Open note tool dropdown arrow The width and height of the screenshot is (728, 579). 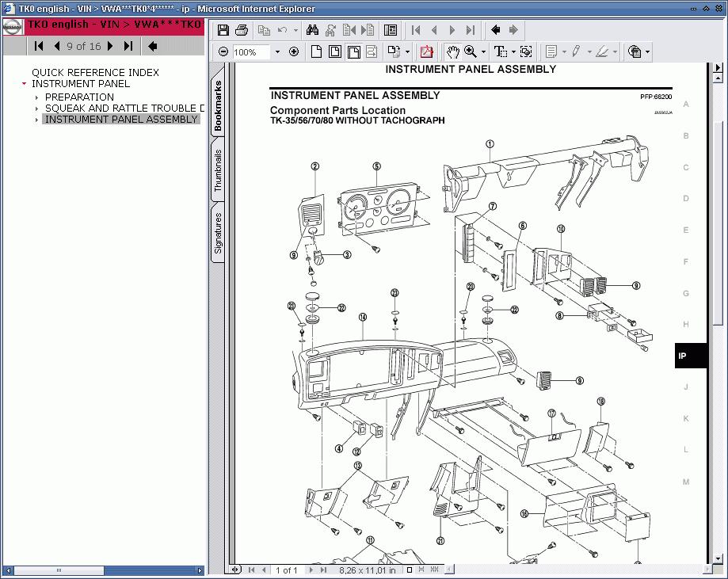pos(564,52)
